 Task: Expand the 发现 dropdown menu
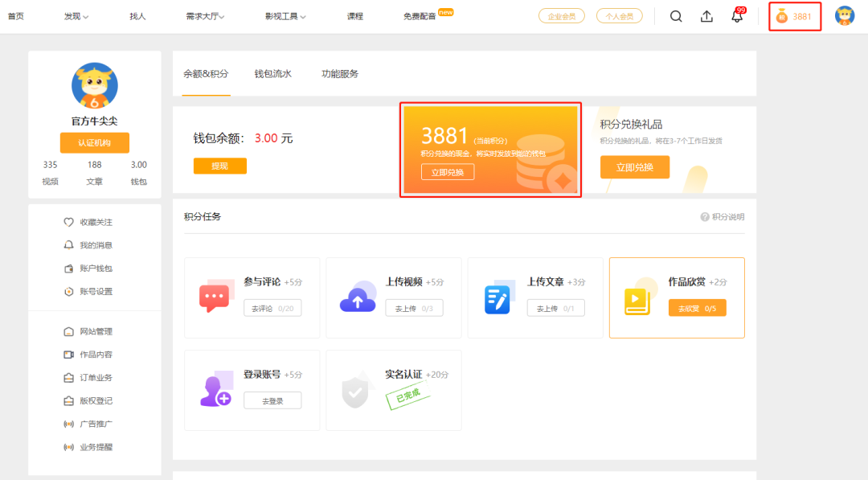point(76,16)
